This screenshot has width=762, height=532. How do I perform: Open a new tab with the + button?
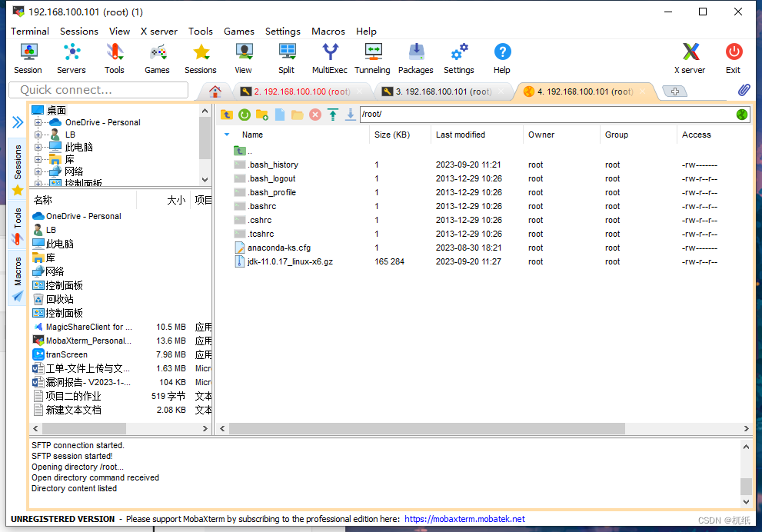coord(674,90)
